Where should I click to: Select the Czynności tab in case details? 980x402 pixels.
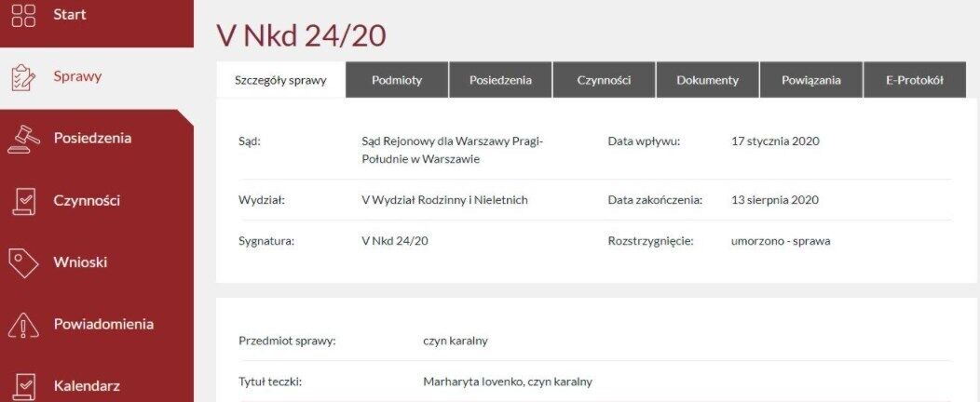[604, 80]
